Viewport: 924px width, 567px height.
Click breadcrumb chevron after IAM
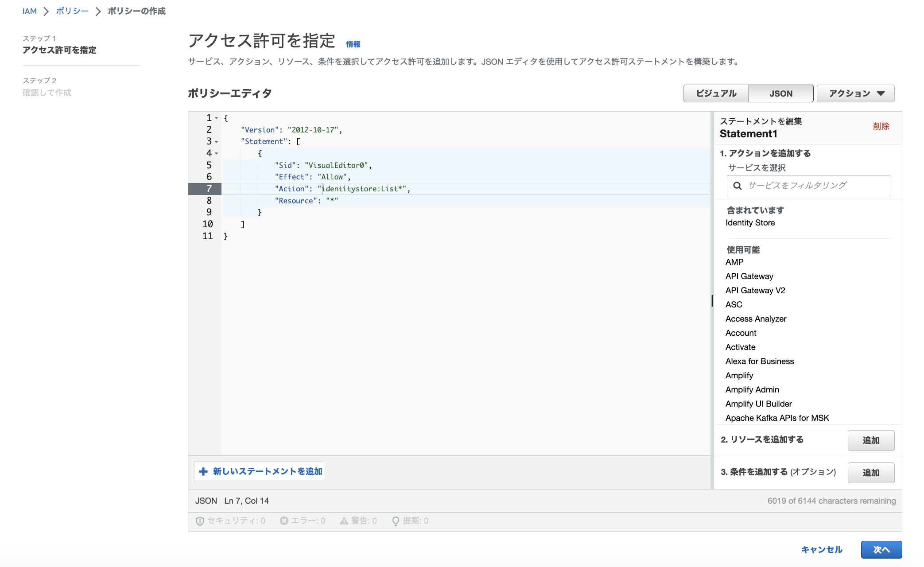(46, 12)
